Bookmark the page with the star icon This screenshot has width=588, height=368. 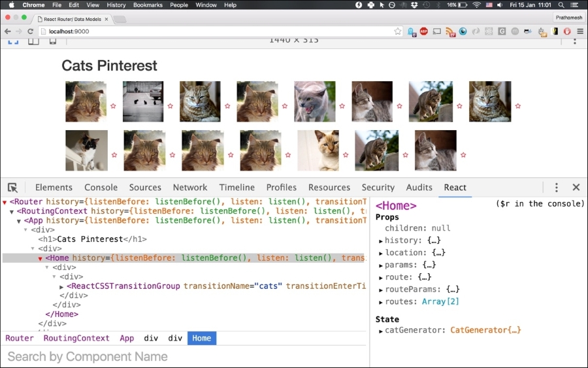(x=397, y=31)
